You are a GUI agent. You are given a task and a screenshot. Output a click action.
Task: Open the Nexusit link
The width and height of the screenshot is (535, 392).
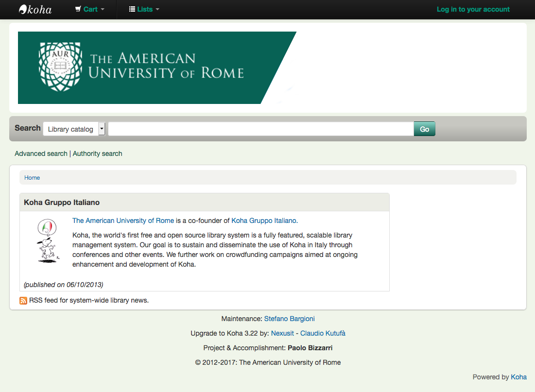click(282, 333)
